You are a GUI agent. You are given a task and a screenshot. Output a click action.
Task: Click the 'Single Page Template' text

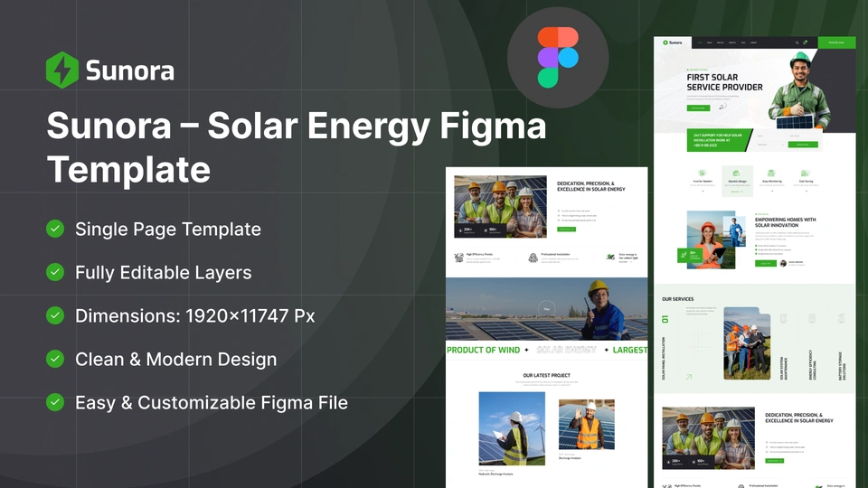pyautogui.click(x=168, y=229)
